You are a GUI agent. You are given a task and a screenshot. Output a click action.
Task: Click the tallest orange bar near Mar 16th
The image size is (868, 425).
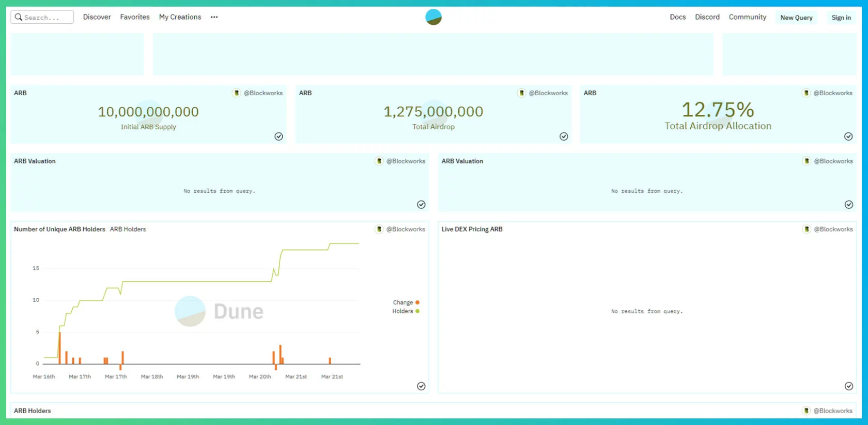tap(60, 348)
